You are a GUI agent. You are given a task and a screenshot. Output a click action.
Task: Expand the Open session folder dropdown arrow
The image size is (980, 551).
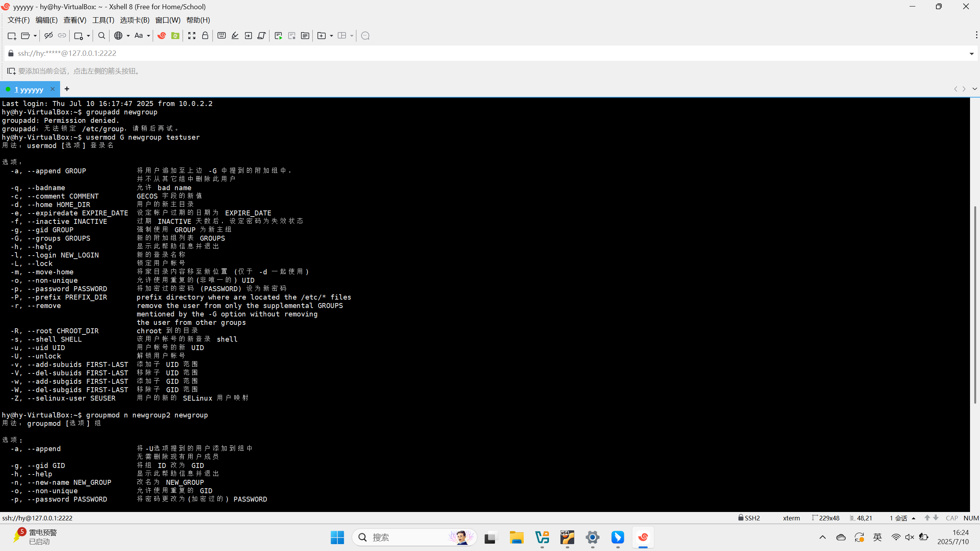pyautogui.click(x=35, y=36)
